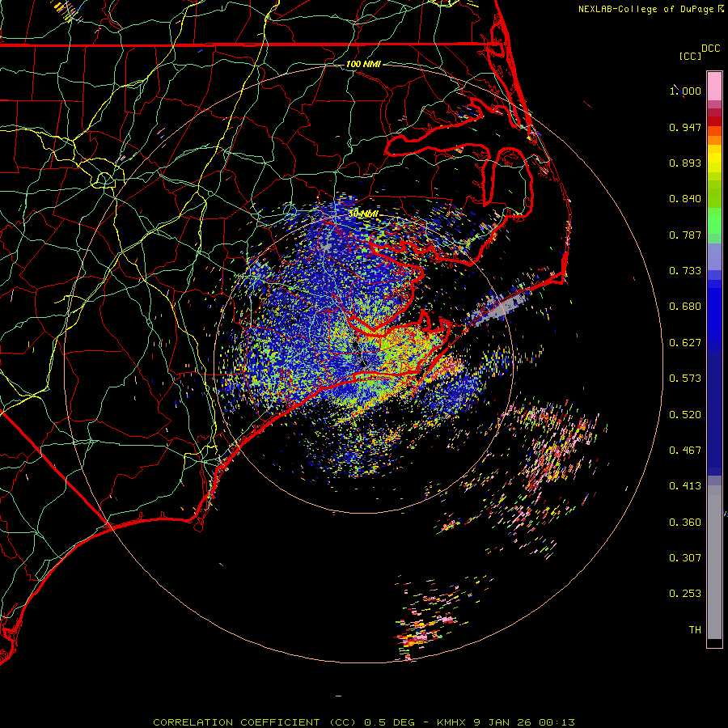The height and width of the screenshot is (728, 728).
Task: Pick the gray lower color bar segment
Action: 714,562
